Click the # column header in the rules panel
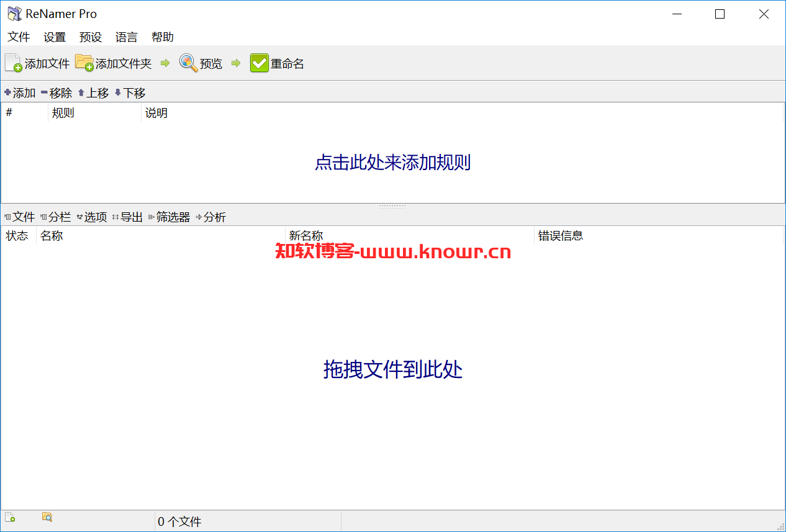 [x=24, y=113]
